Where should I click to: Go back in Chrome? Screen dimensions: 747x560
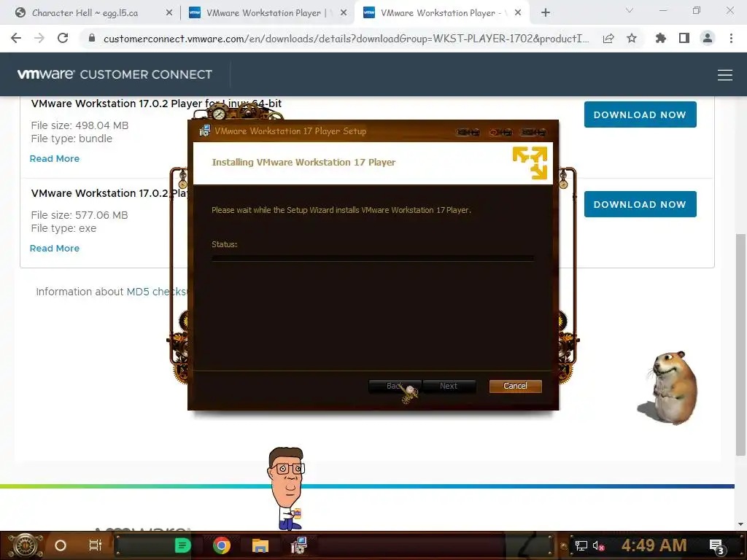click(x=16, y=38)
